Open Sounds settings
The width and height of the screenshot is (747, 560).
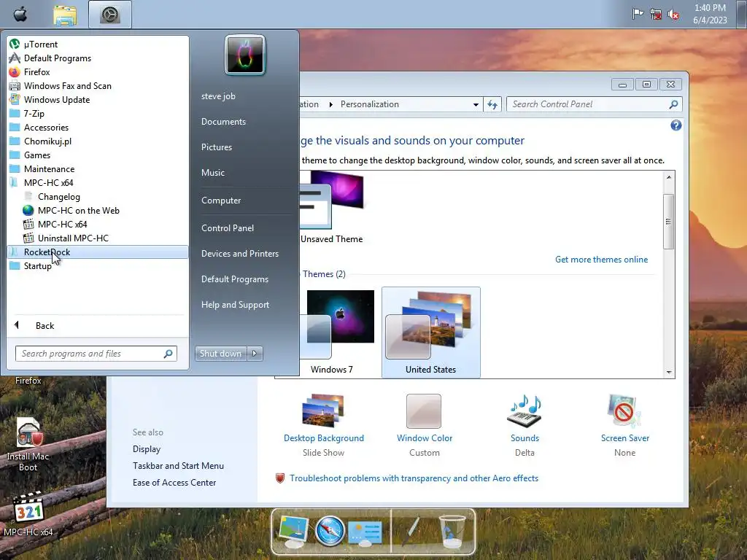click(525, 425)
